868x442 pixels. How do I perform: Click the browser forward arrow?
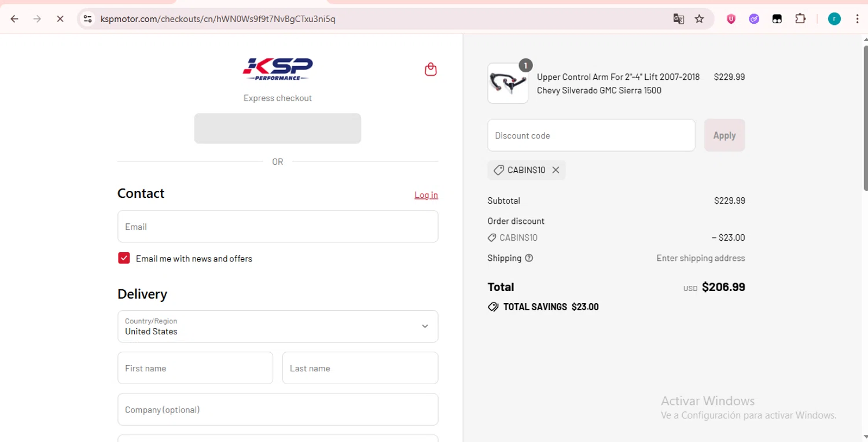pos(37,19)
